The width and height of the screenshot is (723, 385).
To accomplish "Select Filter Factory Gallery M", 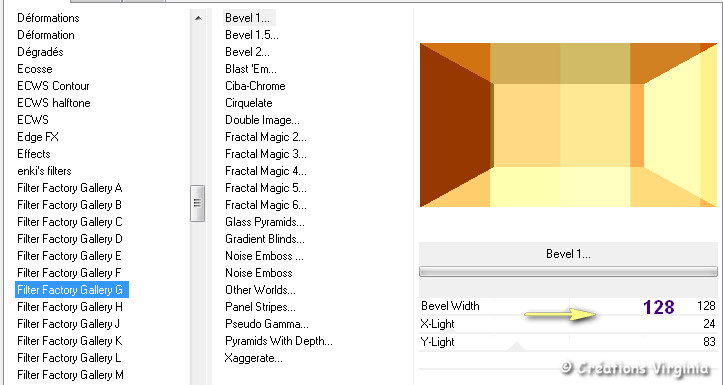I will pyautogui.click(x=70, y=375).
